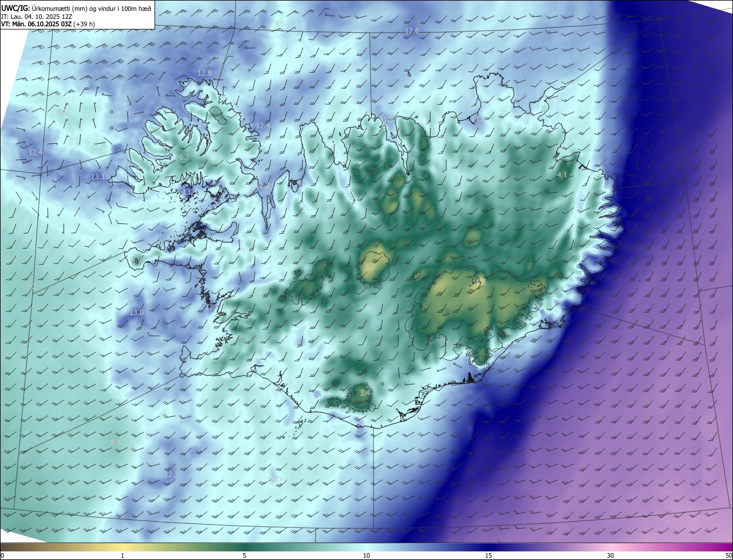Click the '4.1' value in east Iceland
This screenshot has width=733, height=560.
click(562, 175)
